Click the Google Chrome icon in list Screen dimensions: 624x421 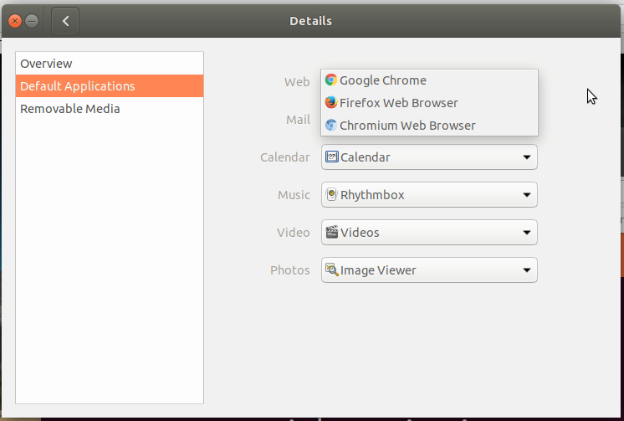click(331, 80)
